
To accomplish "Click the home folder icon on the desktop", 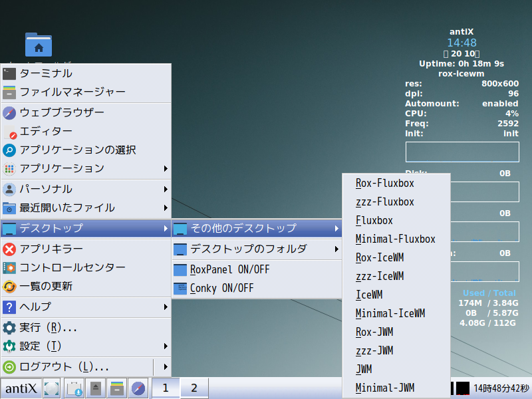I will point(39,45).
